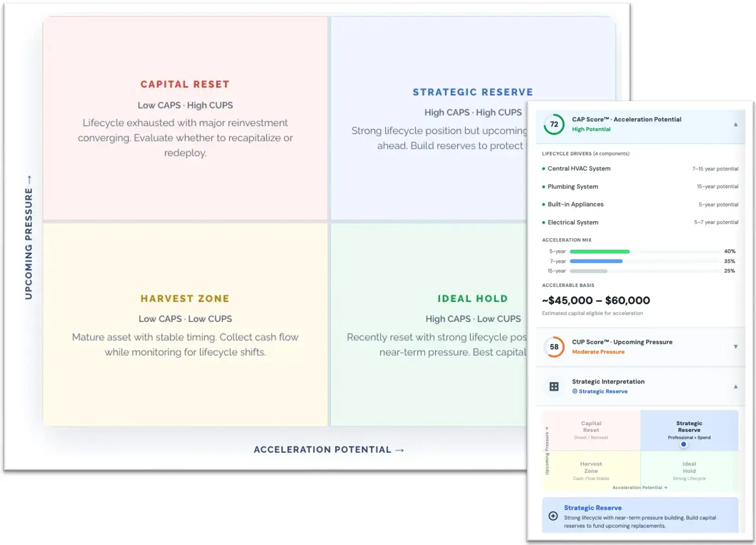The height and width of the screenshot is (545, 756).
Task: Select Ideal Hold cell in the mini matrix
Action: [689, 470]
